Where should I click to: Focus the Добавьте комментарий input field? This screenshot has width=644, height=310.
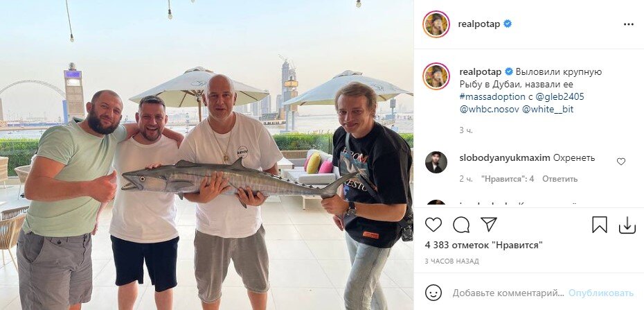click(x=508, y=293)
